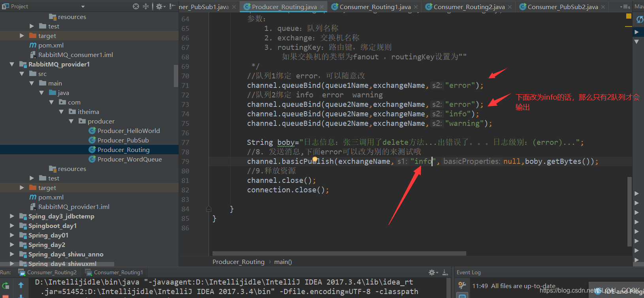Expand the Springboot_day1 module
This screenshot has width=644, height=298.
12,226
